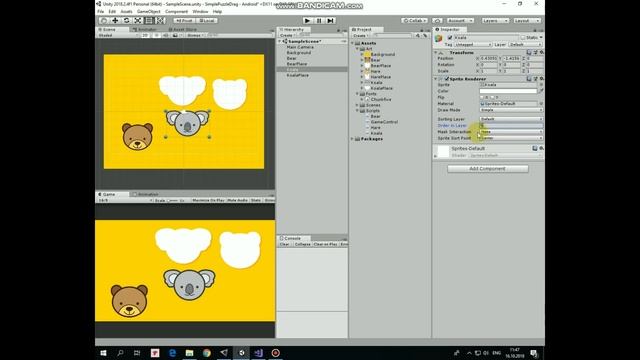Open Shaded draw mode dropdown
This screenshot has height=360, width=640.
coord(118,36)
